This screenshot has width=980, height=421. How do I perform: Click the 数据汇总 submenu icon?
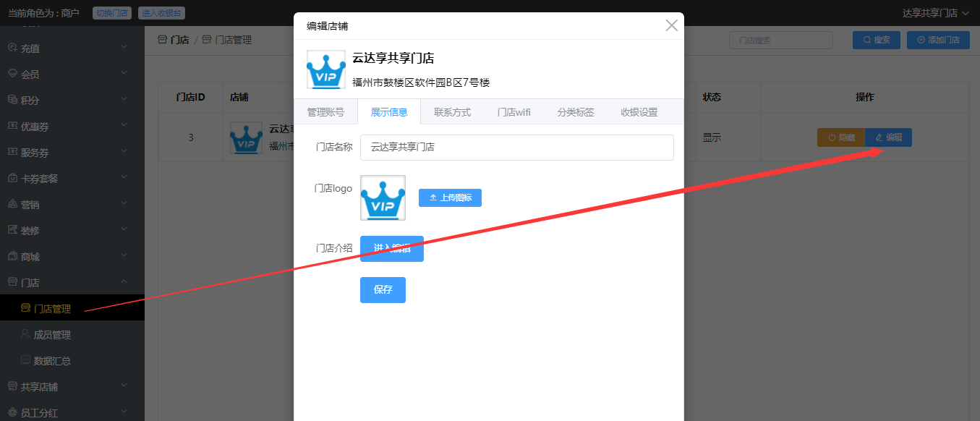pos(25,360)
